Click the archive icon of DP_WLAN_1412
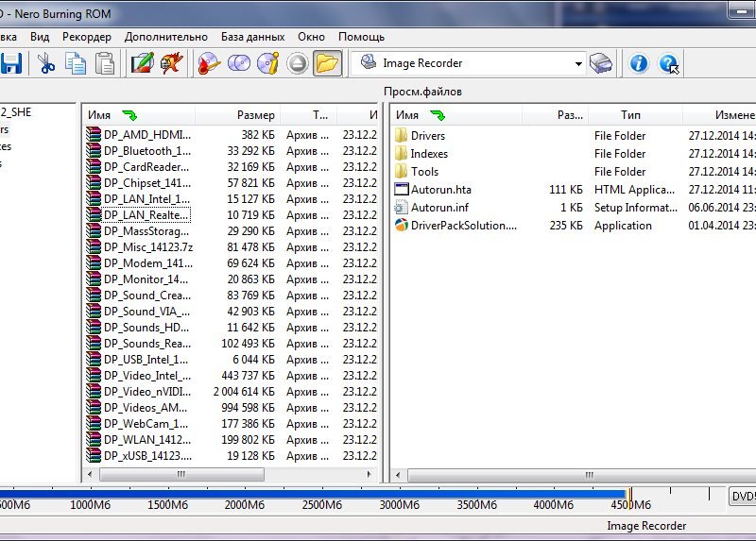This screenshot has width=756, height=541. pyautogui.click(x=94, y=440)
